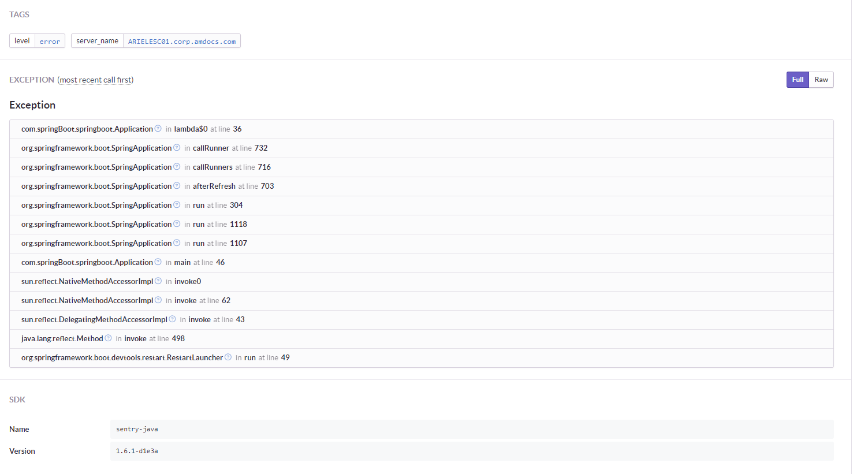
Task: Click info icon beside lambda$0 frame
Action: click(x=158, y=128)
